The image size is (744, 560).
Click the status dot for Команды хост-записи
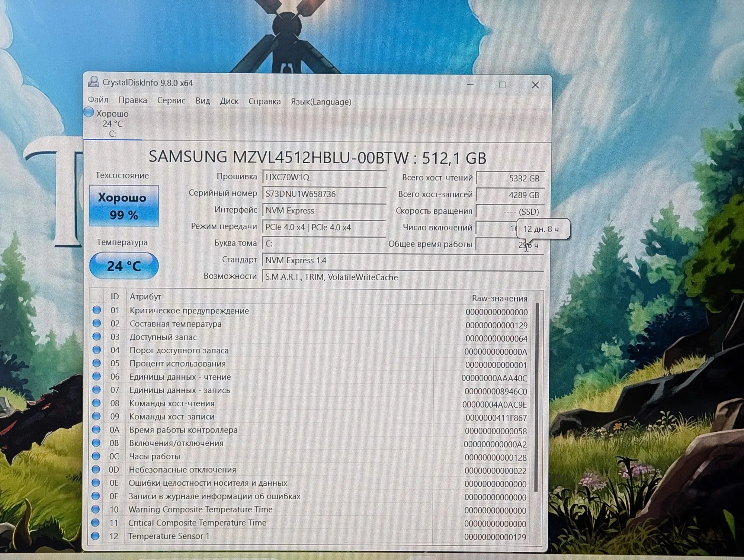96,416
